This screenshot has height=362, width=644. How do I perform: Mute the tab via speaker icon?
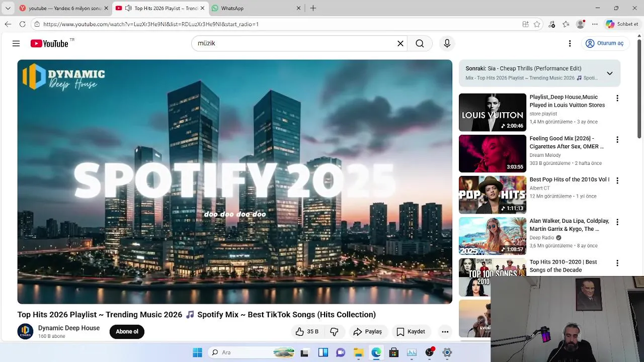tap(128, 8)
